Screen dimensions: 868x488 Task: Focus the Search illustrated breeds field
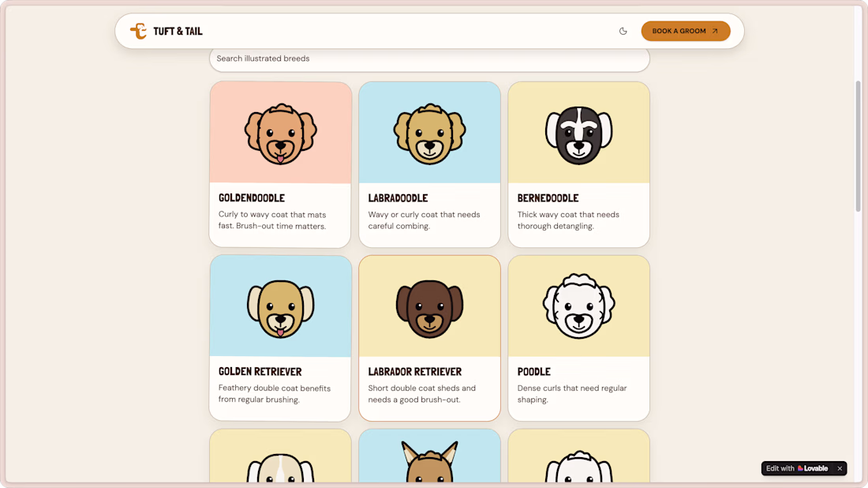point(429,58)
